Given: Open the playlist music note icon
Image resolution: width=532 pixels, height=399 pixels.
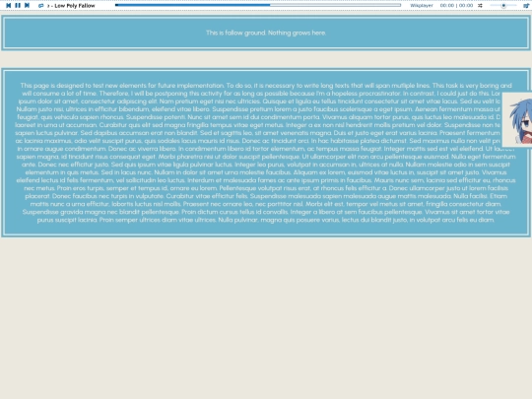Looking at the screenshot, I should click(x=526, y=6).
